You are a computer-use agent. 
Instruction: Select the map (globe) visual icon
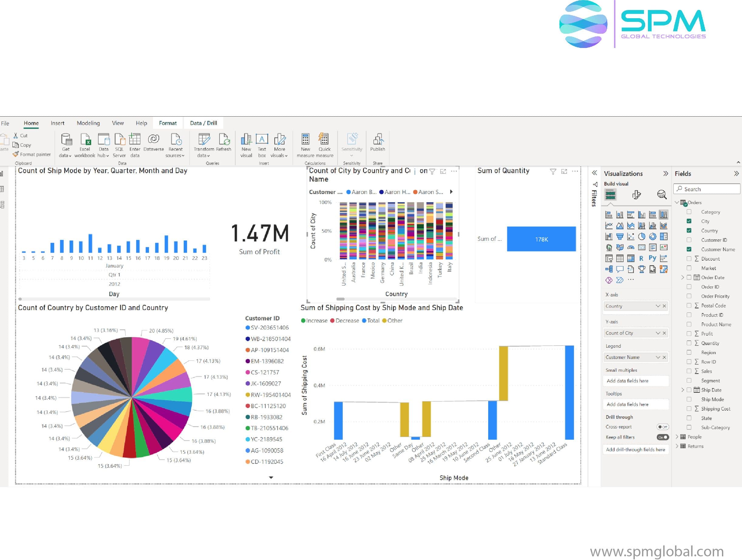click(609, 247)
